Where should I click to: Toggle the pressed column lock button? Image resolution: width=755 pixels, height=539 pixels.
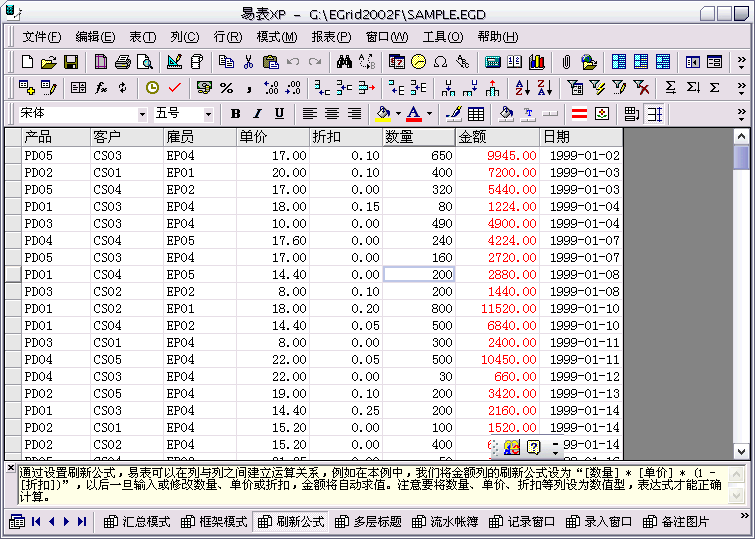[x=654, y=114]
